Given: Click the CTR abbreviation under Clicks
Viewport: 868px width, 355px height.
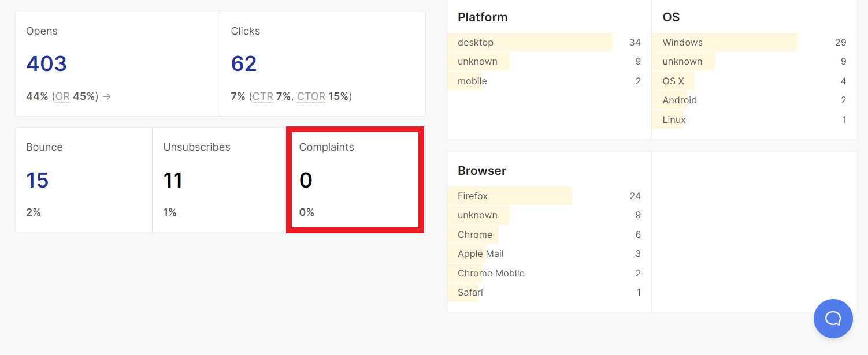Looking at the screenshot, I should [263, 96].
